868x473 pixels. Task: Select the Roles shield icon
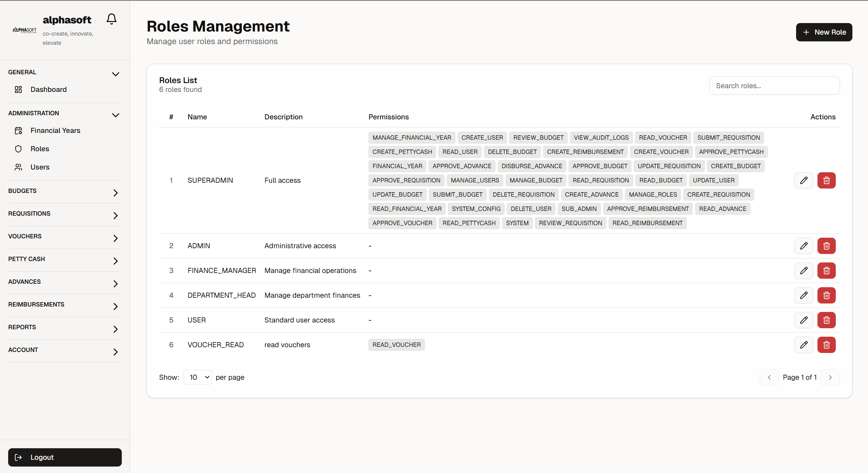[18, 149]
